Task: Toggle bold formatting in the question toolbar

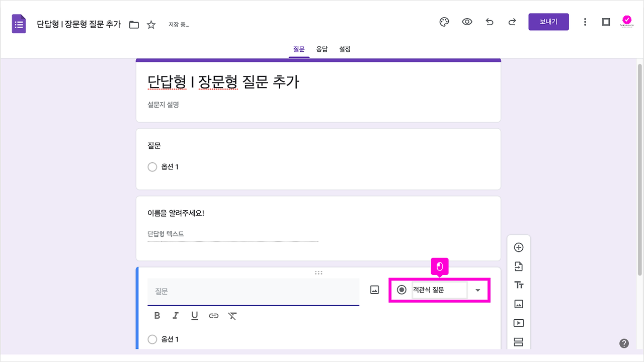Action: click(x=156, y=316)
